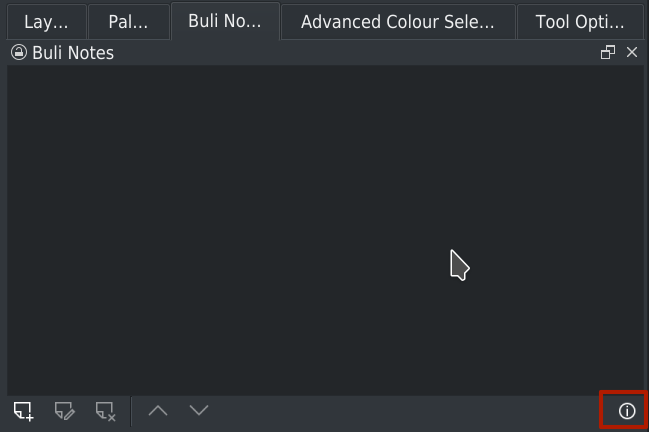Click the Buli Notes title label
Viewport: 649px width, 432px height.
click(73, 53)
